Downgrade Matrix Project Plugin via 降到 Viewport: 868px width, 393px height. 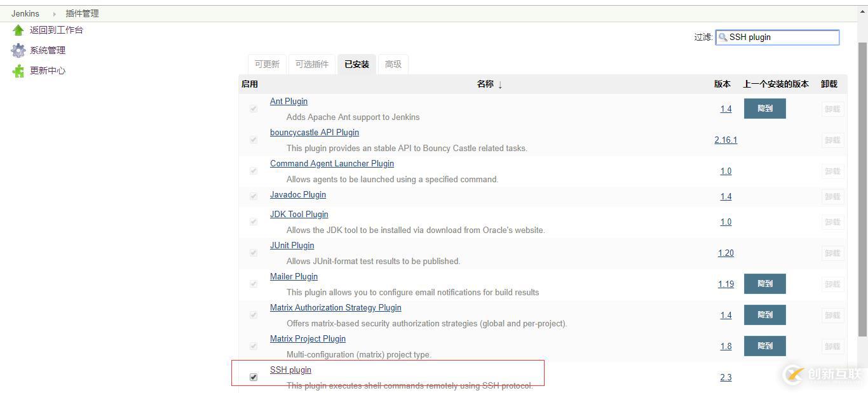tap(765, 346)
